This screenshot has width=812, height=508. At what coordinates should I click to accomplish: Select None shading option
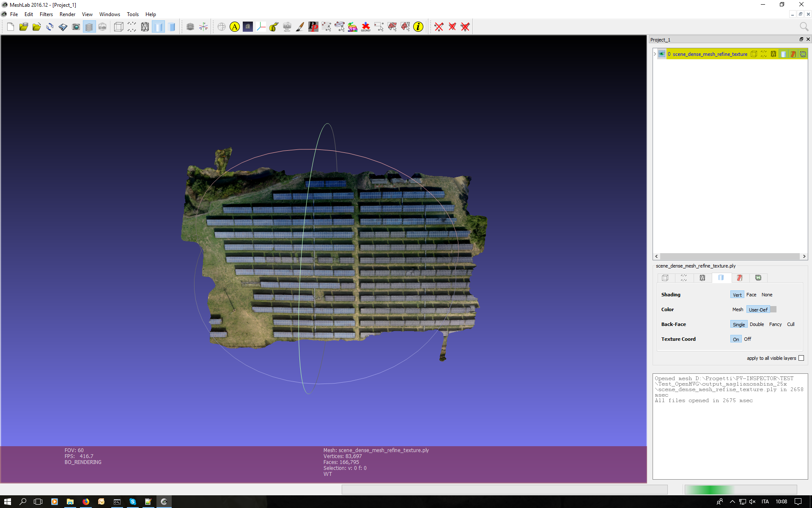pyautogui.click(x=767, y=294)
